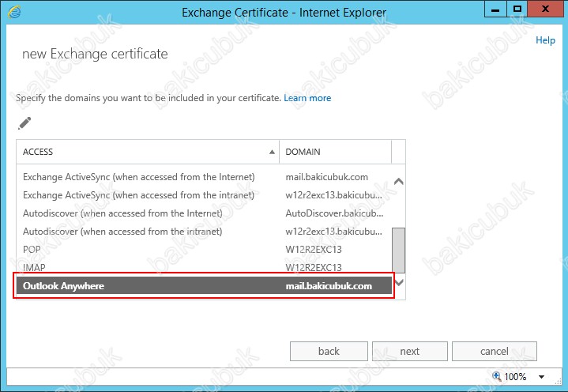Click W12R2EXC13 domain for IMAP
568x392 pixels.
point(314,267)
